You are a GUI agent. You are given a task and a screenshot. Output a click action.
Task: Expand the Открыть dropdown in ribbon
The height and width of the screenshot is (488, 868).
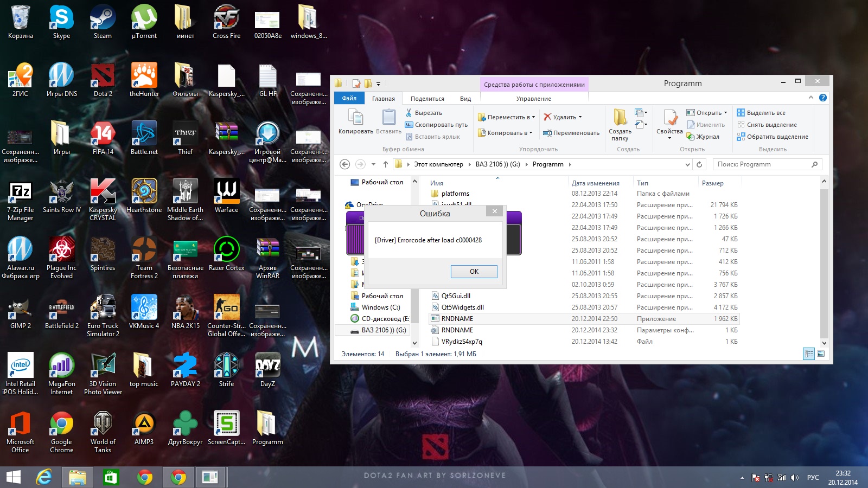pyautogui.click(x=725, y=113)
